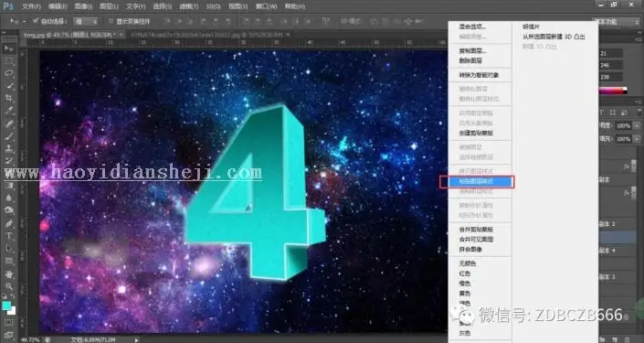Open the 基本功能 workspace dropdown
The image size is (644, 343).
pos(616,21)
